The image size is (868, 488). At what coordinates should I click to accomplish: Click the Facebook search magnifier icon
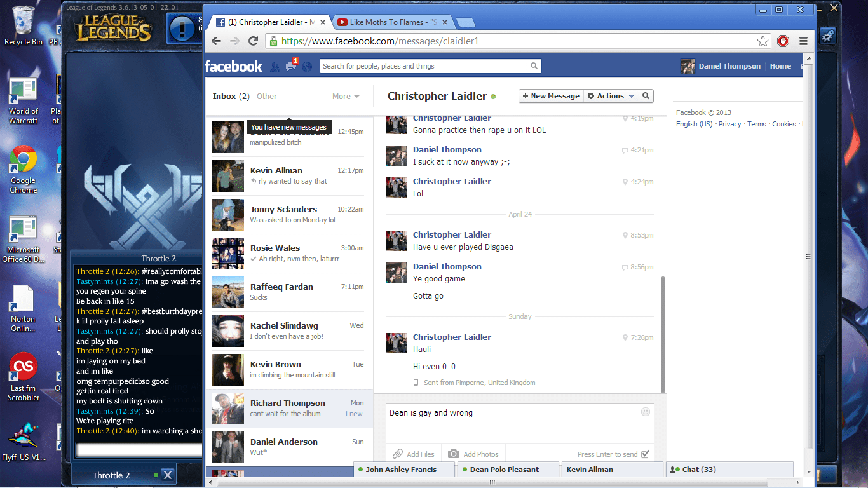point(534,66)
